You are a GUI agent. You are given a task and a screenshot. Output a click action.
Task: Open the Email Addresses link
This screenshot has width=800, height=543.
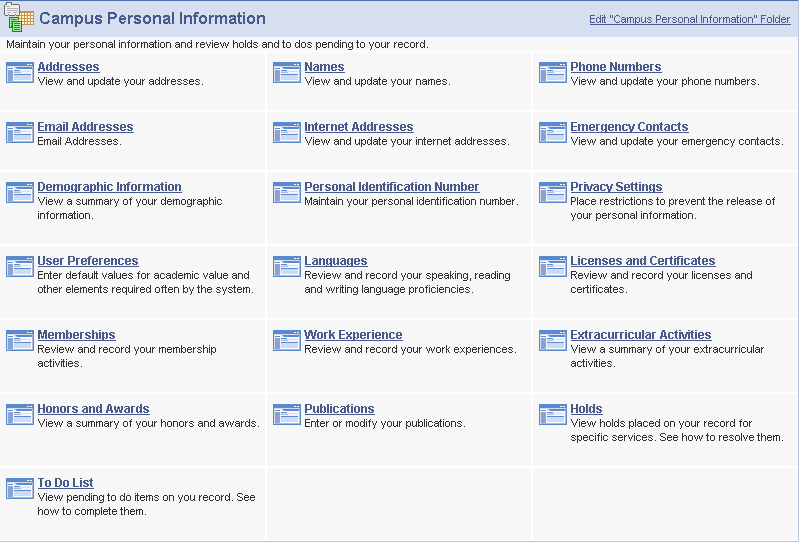(x=85, y=127)
